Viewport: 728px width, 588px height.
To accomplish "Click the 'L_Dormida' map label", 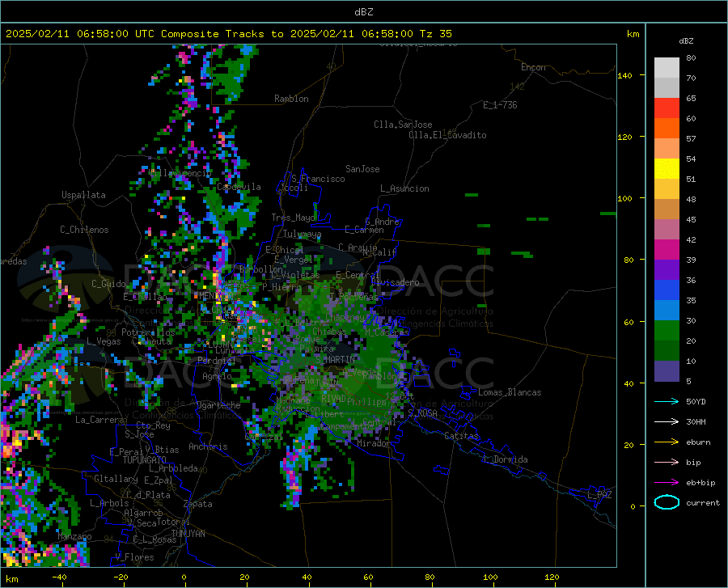I will (x=505, y=459).
